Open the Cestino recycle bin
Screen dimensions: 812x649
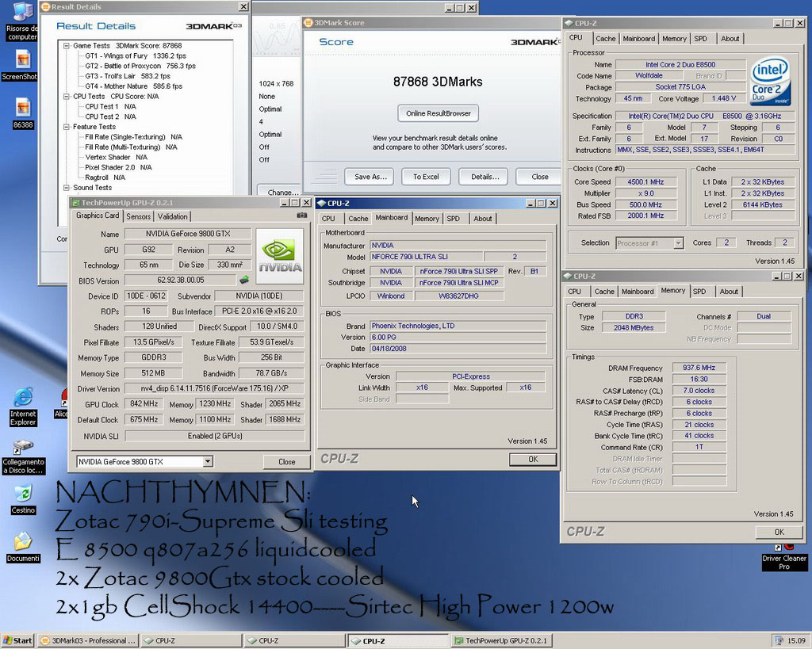coord(23,500)
